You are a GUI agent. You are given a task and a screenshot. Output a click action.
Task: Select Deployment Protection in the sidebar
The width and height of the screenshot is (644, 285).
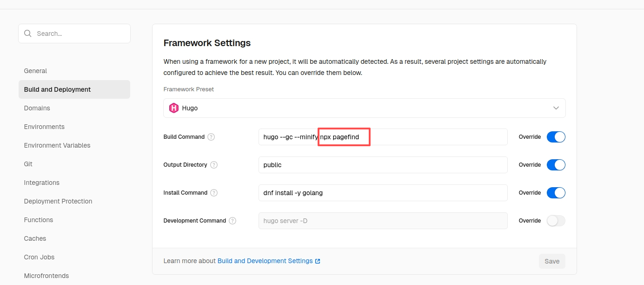tap(58, 201)
